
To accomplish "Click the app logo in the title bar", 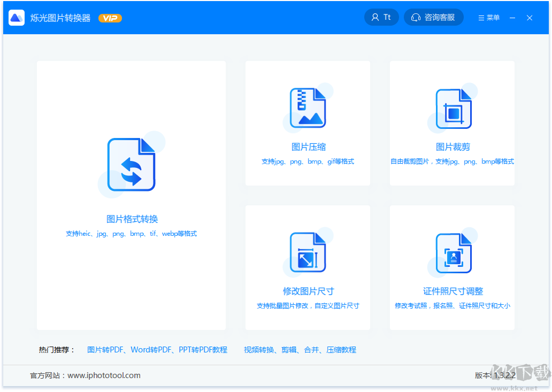I will point(16,17).
